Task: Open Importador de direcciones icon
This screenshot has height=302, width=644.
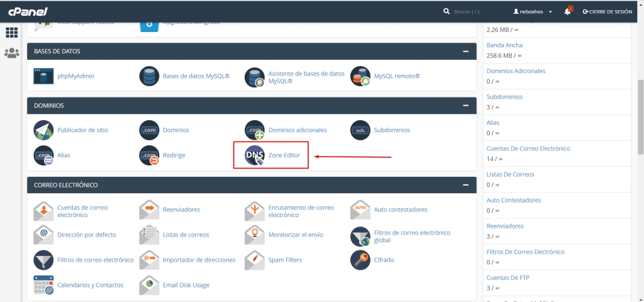Action: [x=149, y=260]
